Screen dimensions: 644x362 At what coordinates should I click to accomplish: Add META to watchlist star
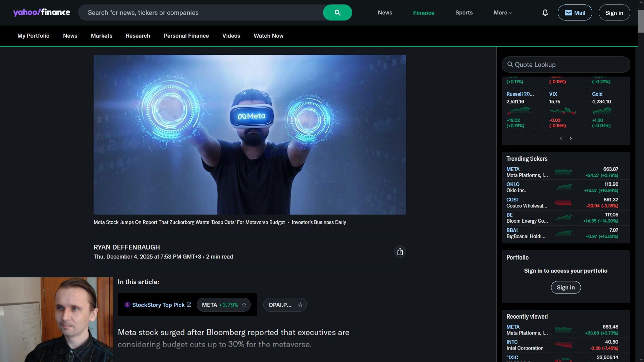[244, 305]
